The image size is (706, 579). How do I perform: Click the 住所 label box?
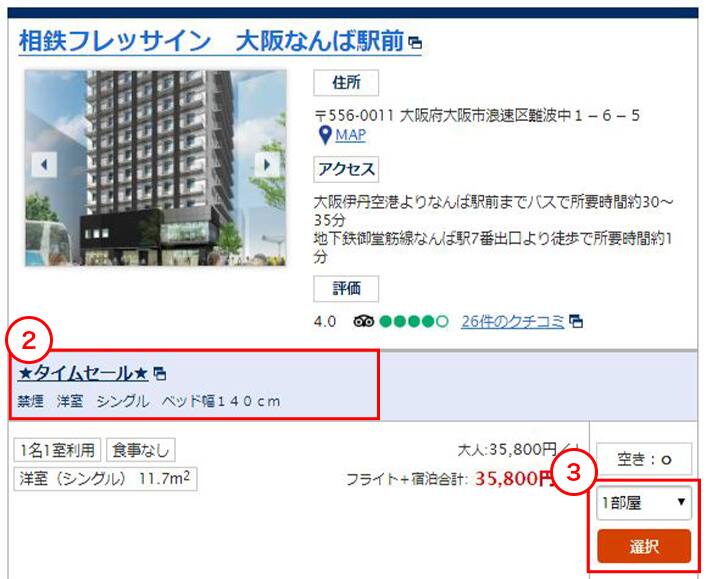pos(346,83)
